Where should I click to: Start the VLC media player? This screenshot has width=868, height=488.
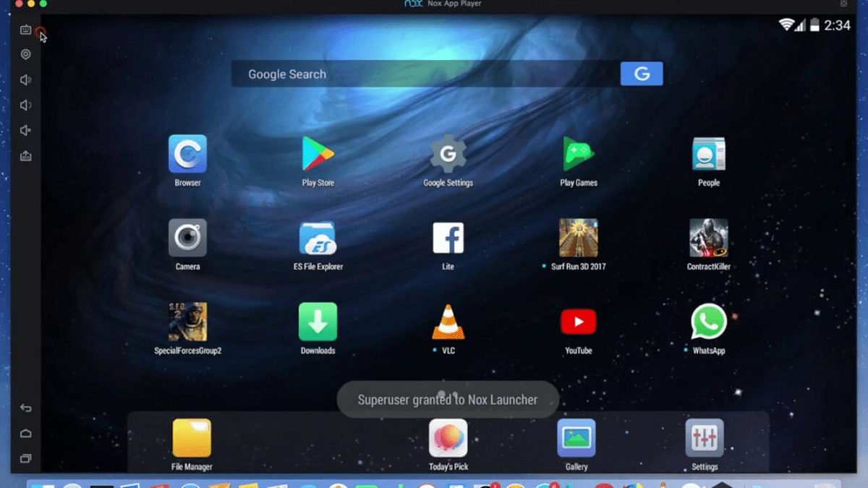point(447,322)
